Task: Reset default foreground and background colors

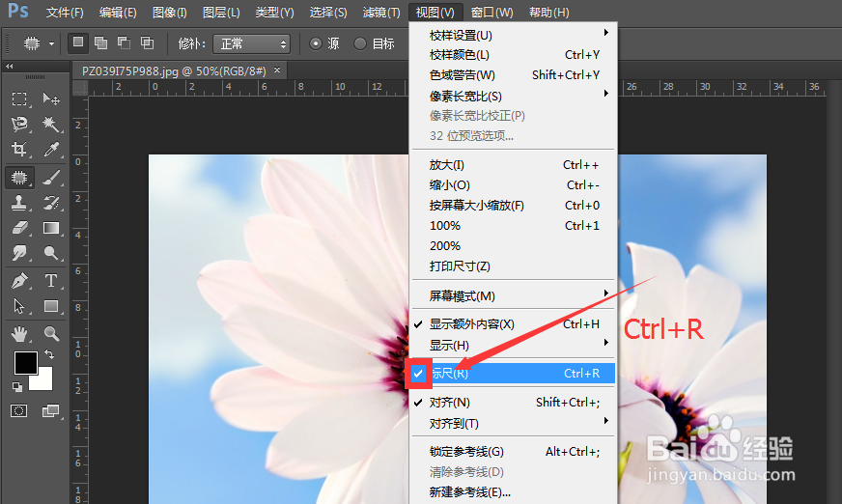Action: [x=17, y=386]
